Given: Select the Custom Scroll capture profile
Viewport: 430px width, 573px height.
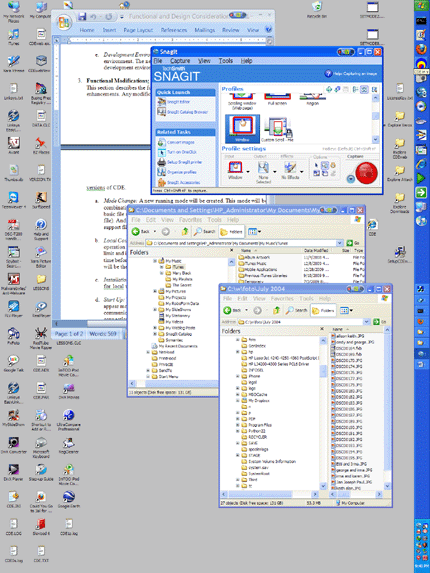Looking at the screenshot, I should click(279, 130).
